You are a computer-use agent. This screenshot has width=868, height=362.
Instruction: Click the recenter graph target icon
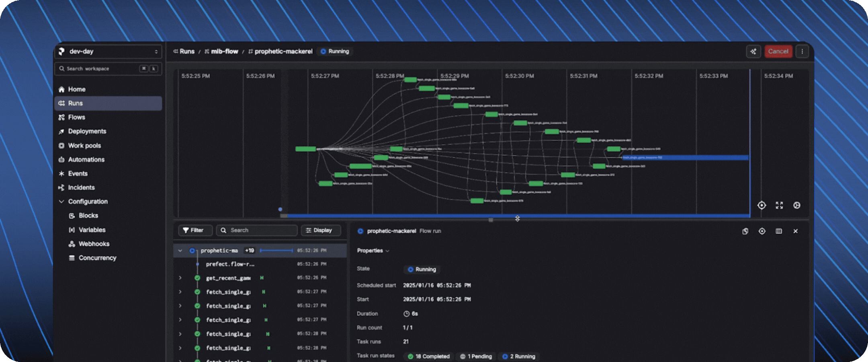click(762, 206)
